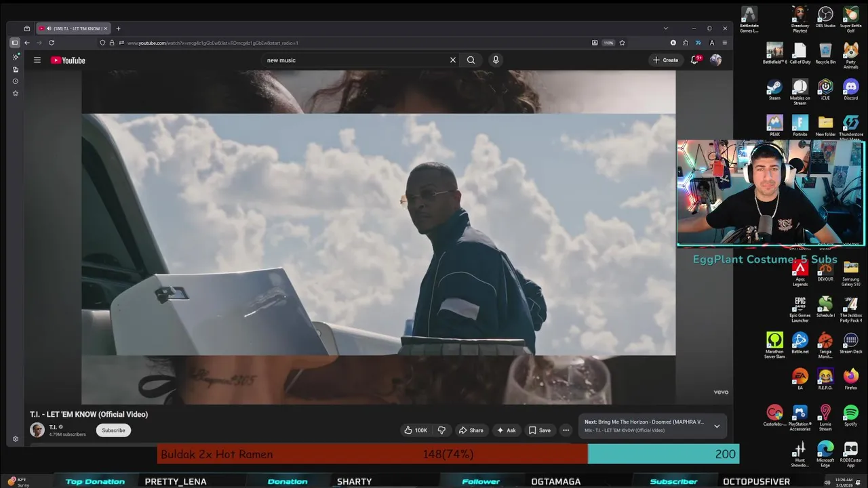Viewport: 868px width, 488px height.
Task: Close the T.I. YouTube tab
Action: click(105, 28)
